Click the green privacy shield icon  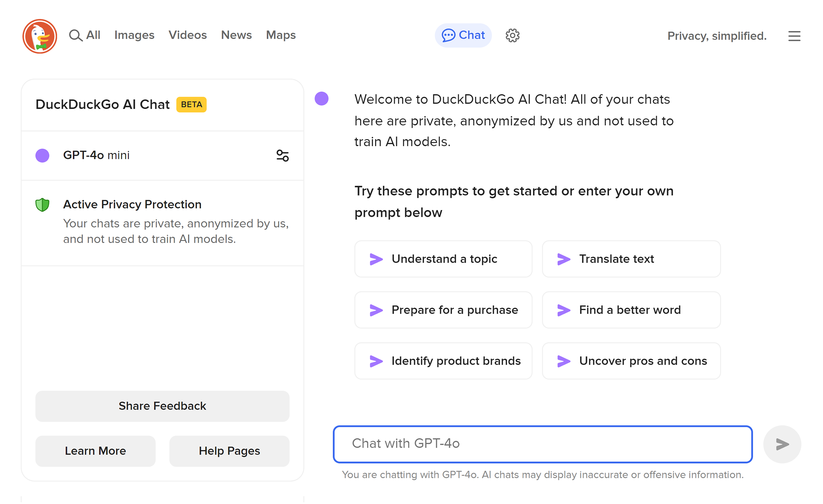point(42,204)
